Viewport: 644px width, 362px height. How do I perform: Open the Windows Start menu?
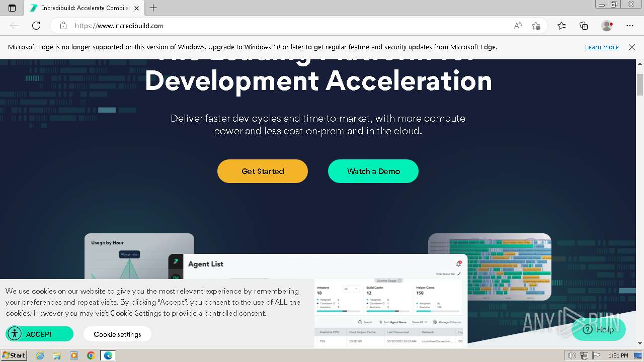[x=14, y=355]
